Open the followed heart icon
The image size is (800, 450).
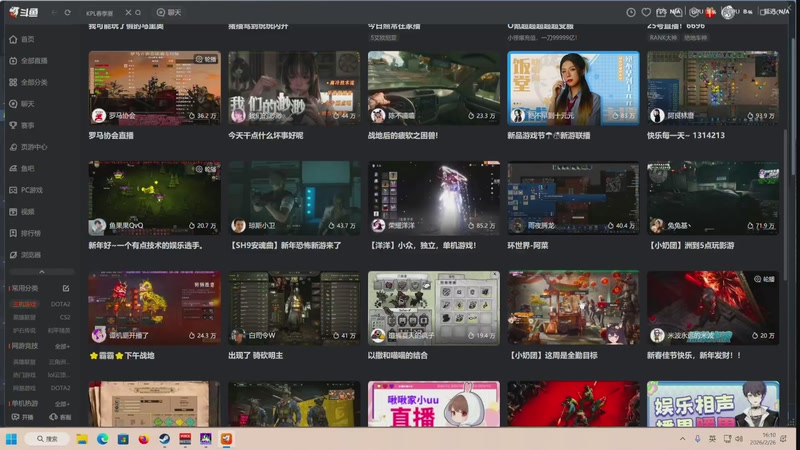pos(646,12)
